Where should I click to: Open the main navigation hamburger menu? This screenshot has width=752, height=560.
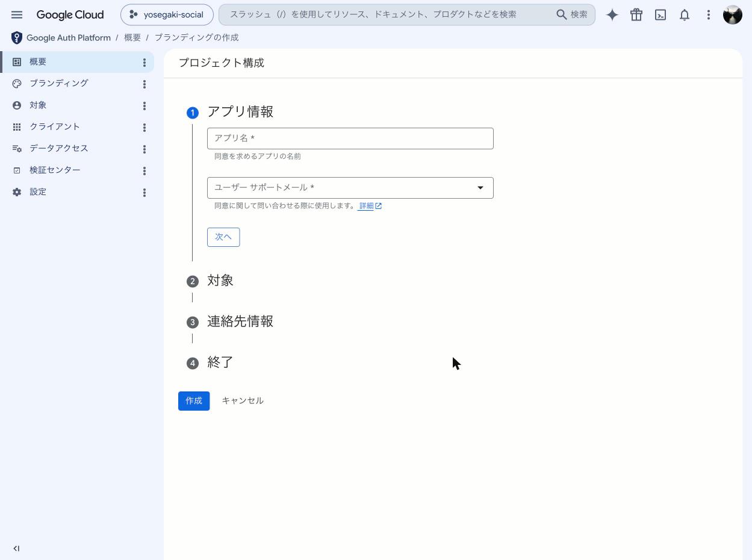click(17, 14)
